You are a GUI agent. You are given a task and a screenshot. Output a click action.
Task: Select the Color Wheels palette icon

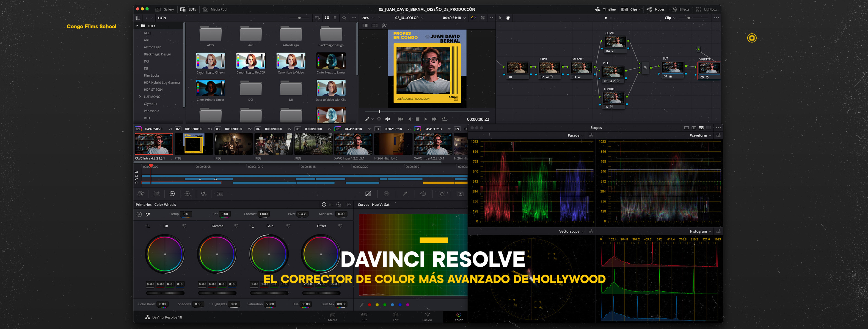tap(172, 193)
